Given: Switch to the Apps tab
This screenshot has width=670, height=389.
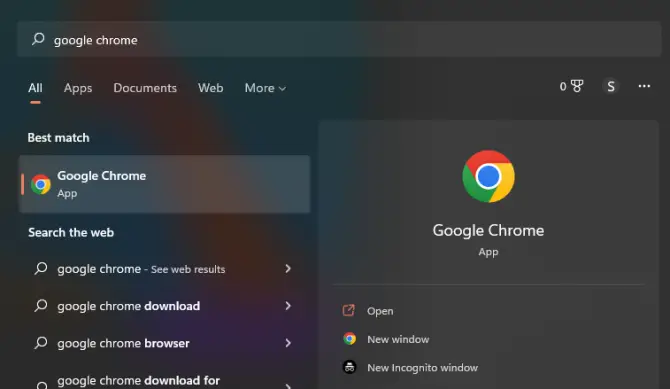Looking at the screenshot, I should tap(78, 88).
